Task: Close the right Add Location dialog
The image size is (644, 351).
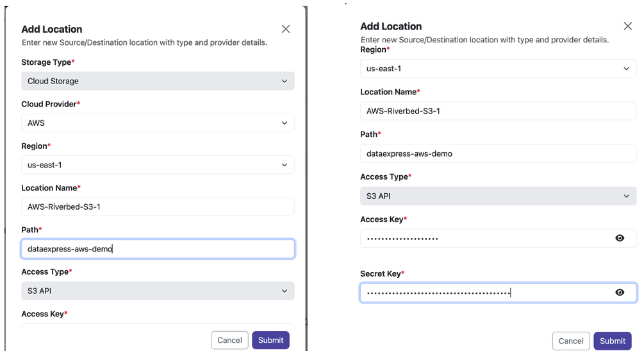Action: (627, 26)
